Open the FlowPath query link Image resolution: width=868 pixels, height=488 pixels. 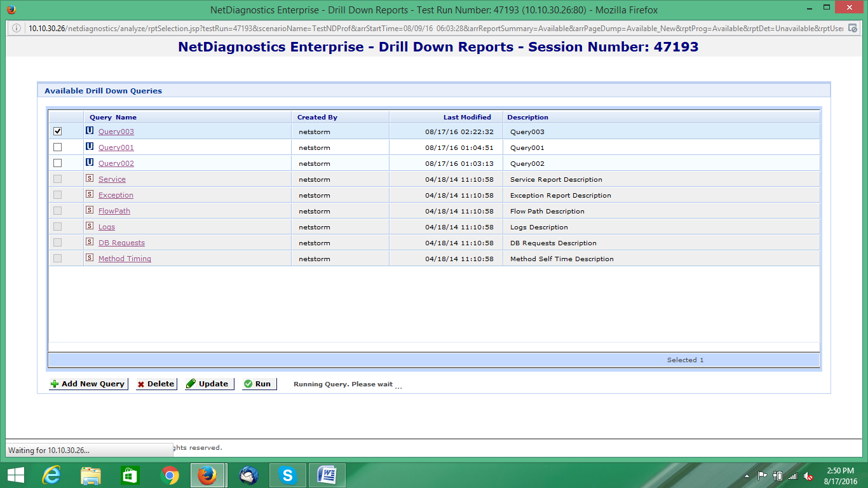pos(114,211)
